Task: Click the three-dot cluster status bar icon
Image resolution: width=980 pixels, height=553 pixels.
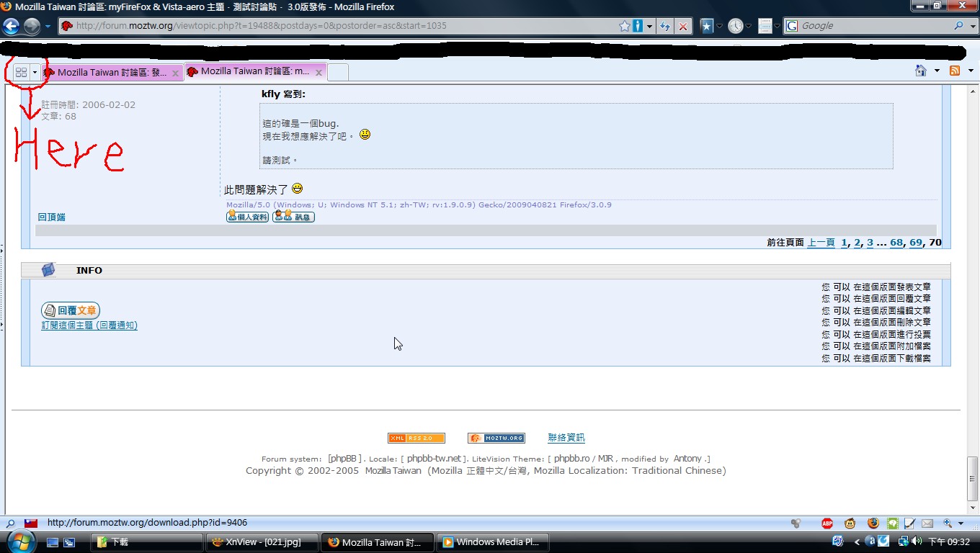Action: (x=796, y=523)
